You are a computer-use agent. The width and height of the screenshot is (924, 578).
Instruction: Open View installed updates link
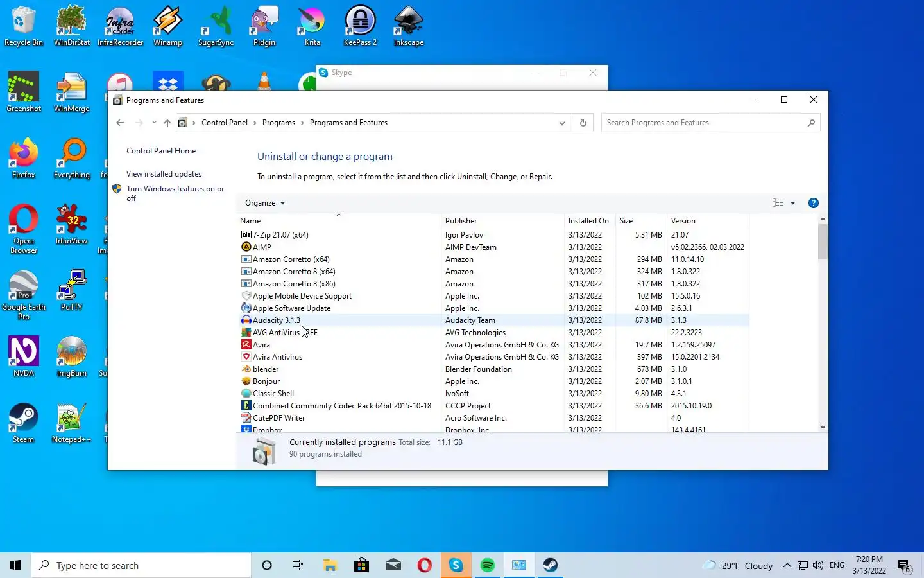pyautogui.click(x=164, y=174)
